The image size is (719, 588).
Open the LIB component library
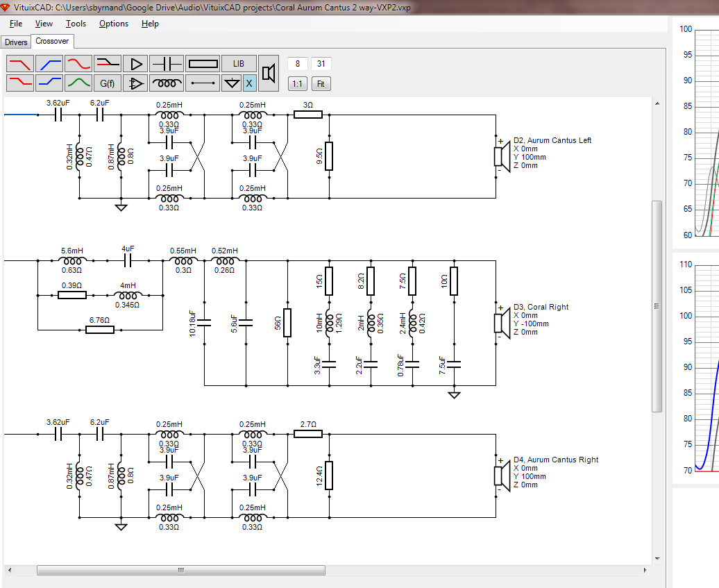[x=239, y=64]
